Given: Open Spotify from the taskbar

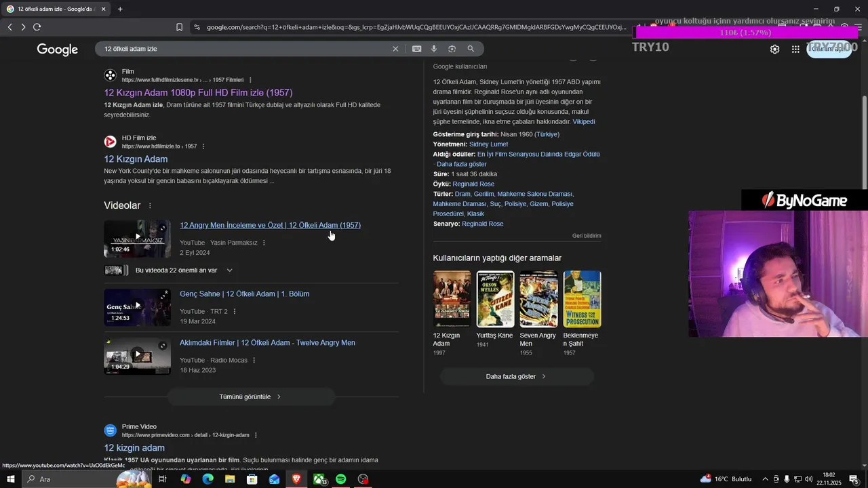Looking at the screenshot, I should click(341, 479).
